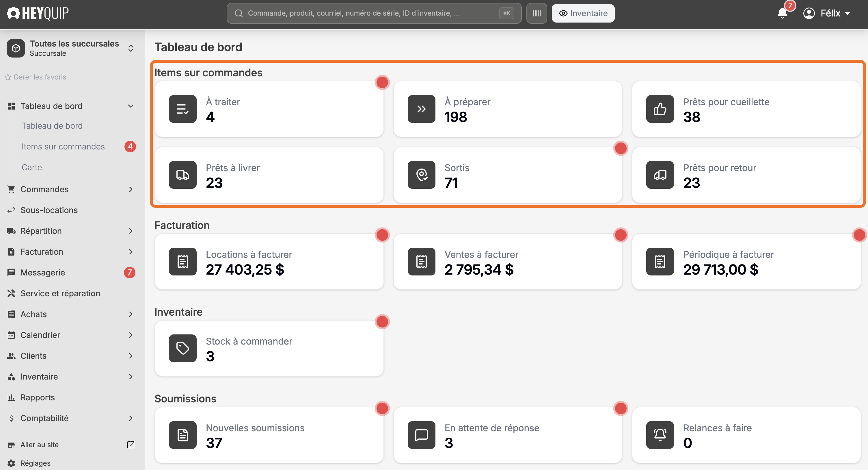Open the barcode scanner button
The width and height of the screenshot is (868, 470).
click(537, 13)
